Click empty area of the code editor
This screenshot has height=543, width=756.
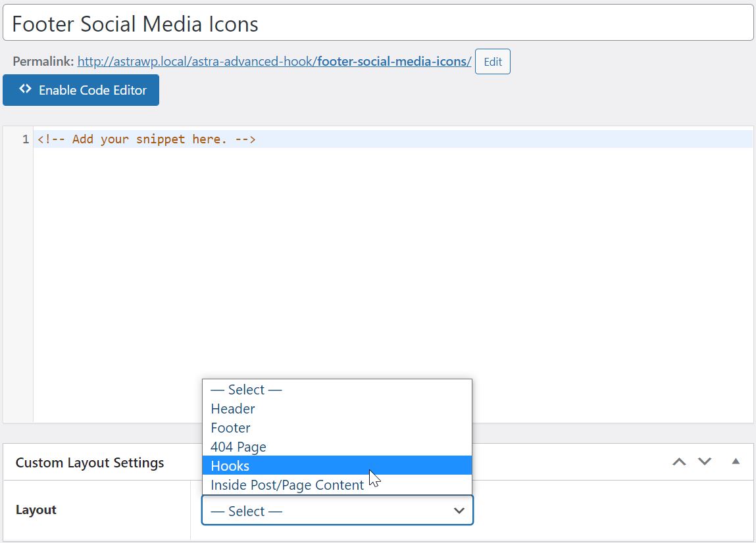tap(395, 263)
